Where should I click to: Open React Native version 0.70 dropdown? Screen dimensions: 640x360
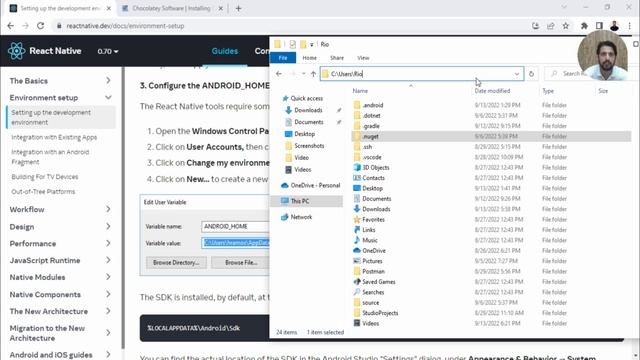tap(108, 51)
